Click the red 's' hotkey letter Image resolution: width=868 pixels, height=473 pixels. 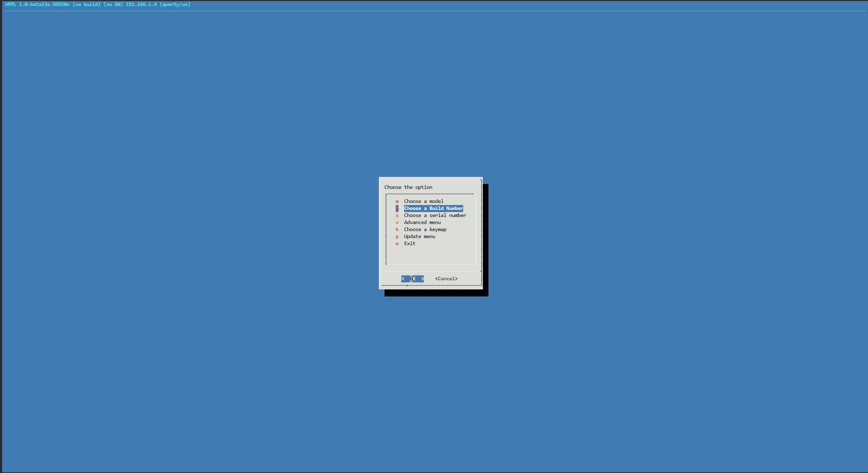(x=397, y=216)
